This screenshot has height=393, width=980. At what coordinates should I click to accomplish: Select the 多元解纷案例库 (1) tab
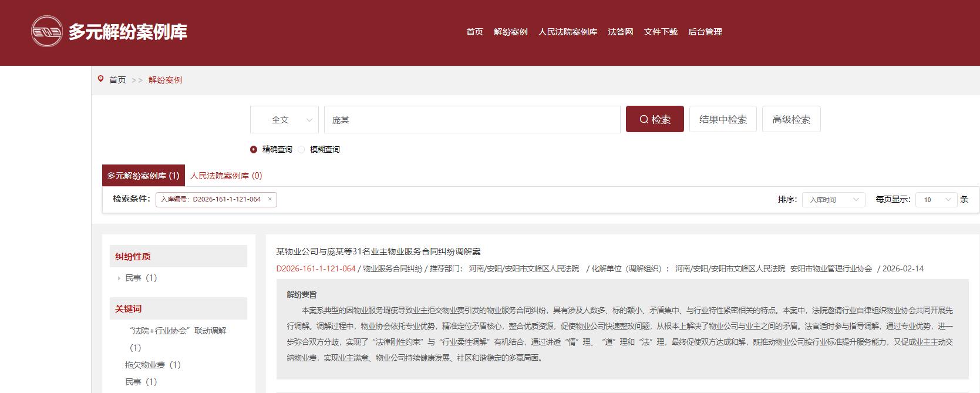pyautogui.click(x=143, y=176)
